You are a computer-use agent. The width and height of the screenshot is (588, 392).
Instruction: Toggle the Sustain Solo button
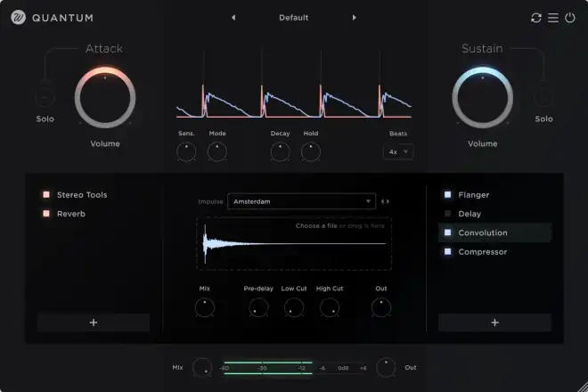[543, 97]
